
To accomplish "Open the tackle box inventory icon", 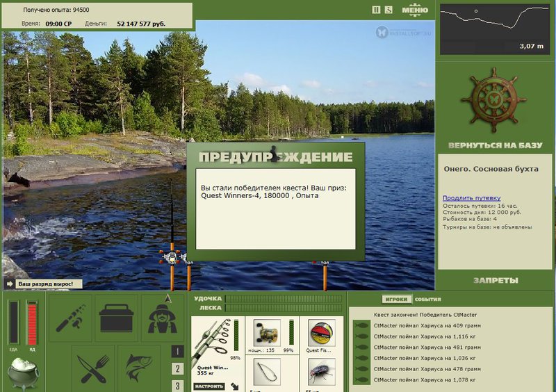I will click(x=116, y=318).
